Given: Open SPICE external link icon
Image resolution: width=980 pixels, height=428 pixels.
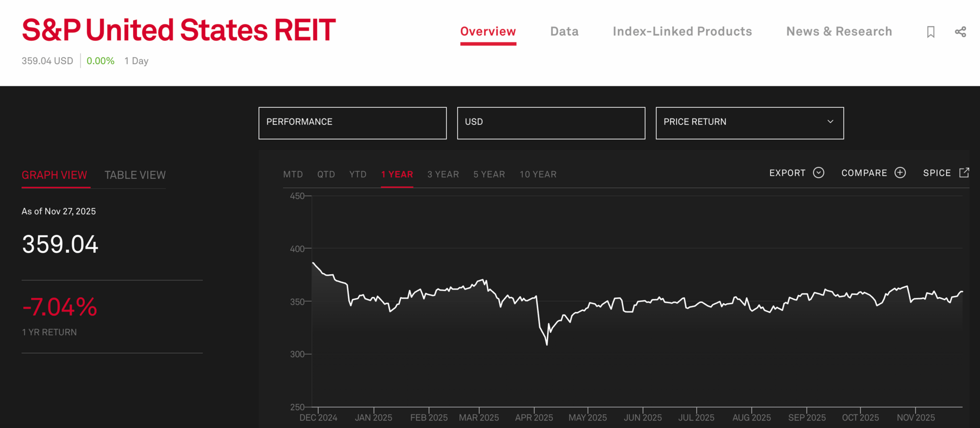Looking at the screenshot, I should click(x=964, y=173).
